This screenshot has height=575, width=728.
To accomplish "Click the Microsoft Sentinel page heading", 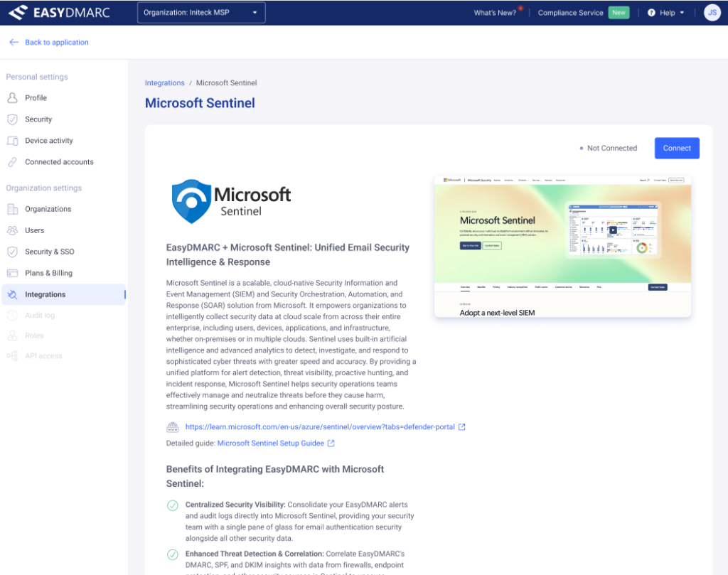I will click(x=200, y=103).
